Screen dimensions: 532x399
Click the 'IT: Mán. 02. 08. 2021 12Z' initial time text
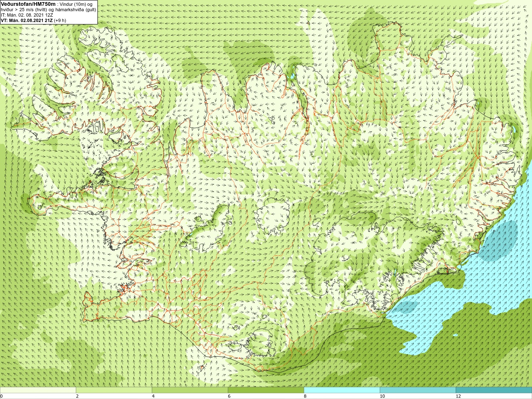click(27, 15)
